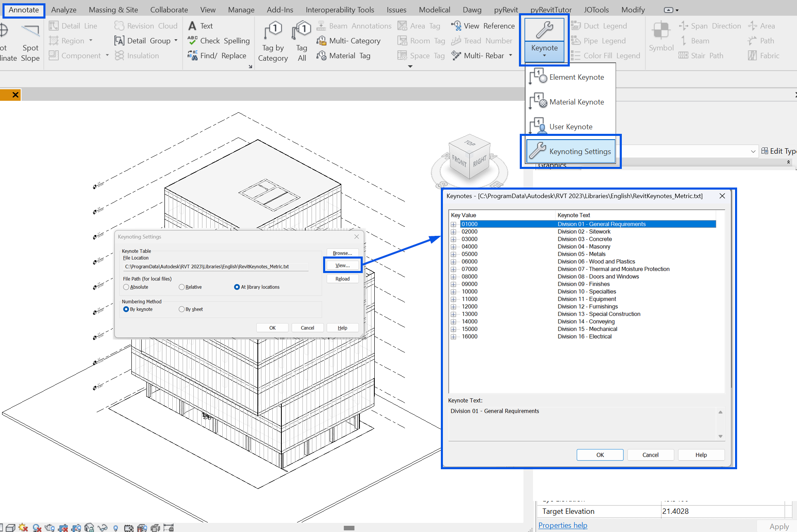Open Find/Replace tool
The width and height of the screenshot is (797, 532).
[x=216, y=55]
